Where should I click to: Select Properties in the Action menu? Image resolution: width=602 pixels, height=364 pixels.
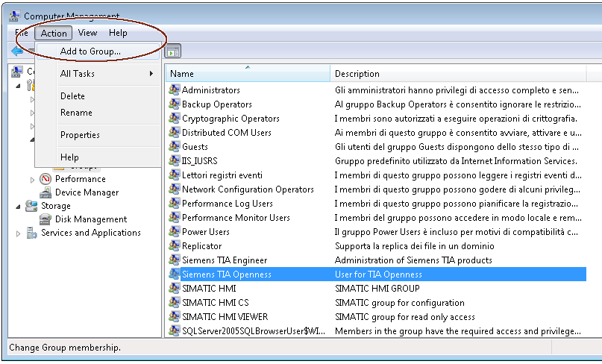tap(80, 135)
